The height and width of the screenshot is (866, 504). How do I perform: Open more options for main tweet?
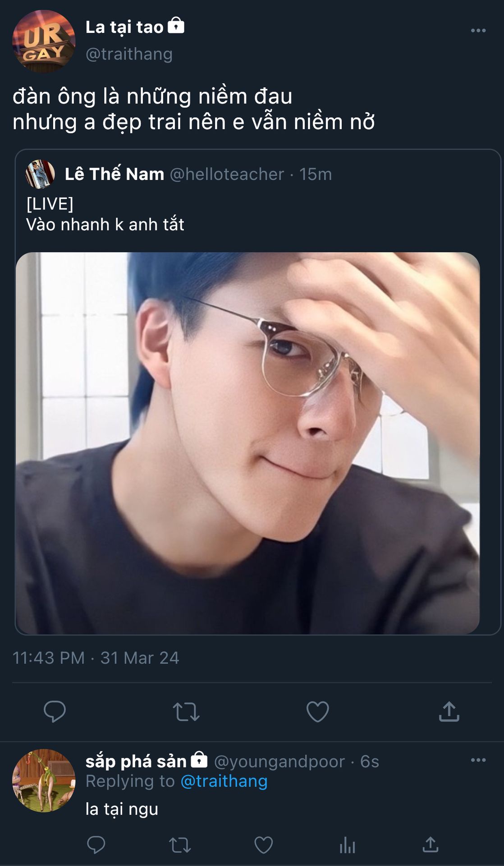pos(478,31)
